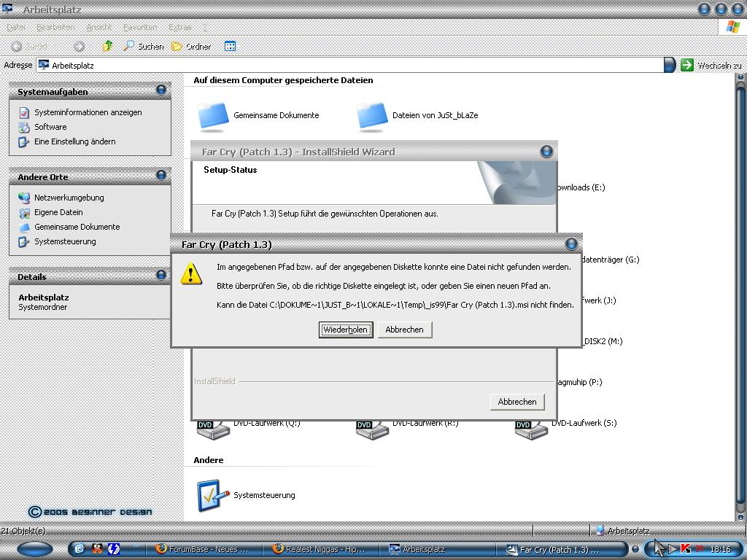
Task: Select the Gemeinsame Dokumente folder icon
Action: (213, 116)
